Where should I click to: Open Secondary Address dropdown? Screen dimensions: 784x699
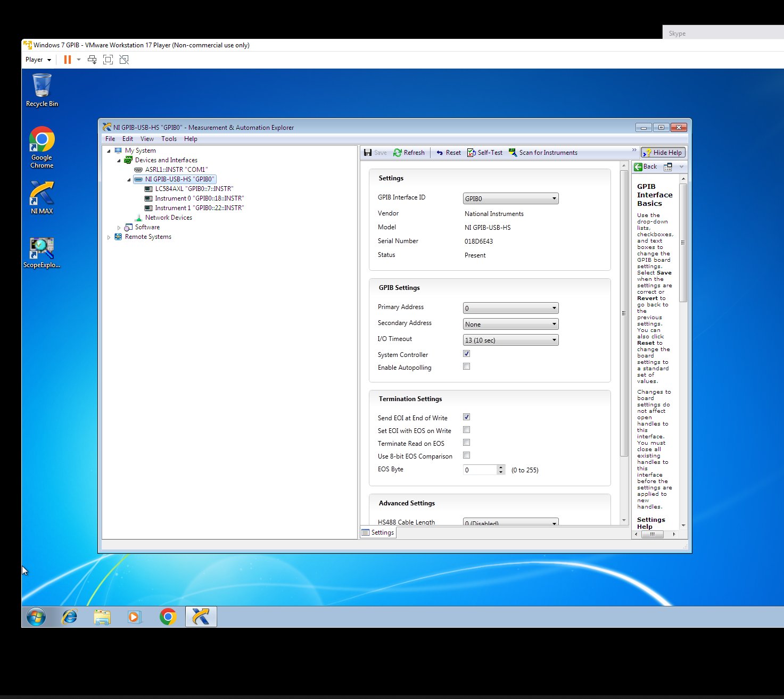coord(511,324)
